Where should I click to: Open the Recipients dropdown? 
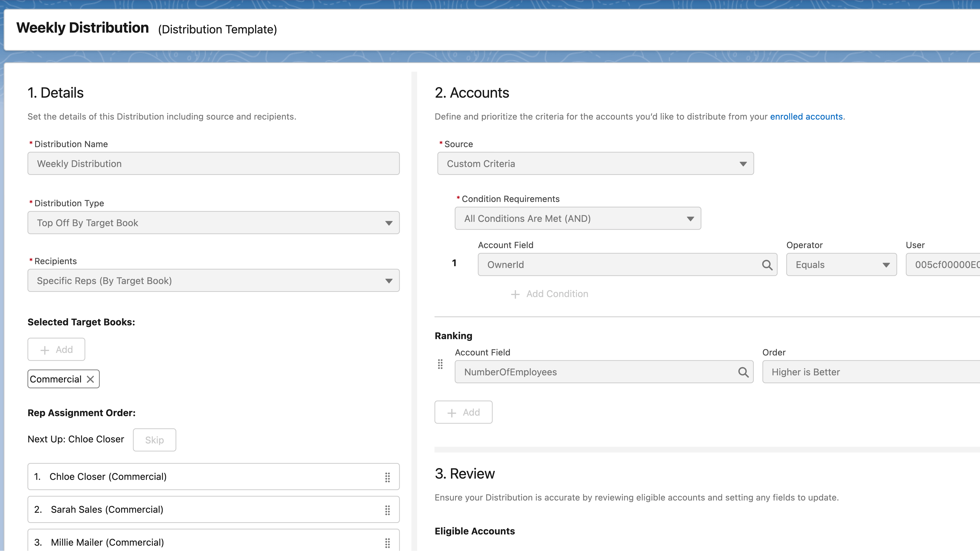pos(389,281)
